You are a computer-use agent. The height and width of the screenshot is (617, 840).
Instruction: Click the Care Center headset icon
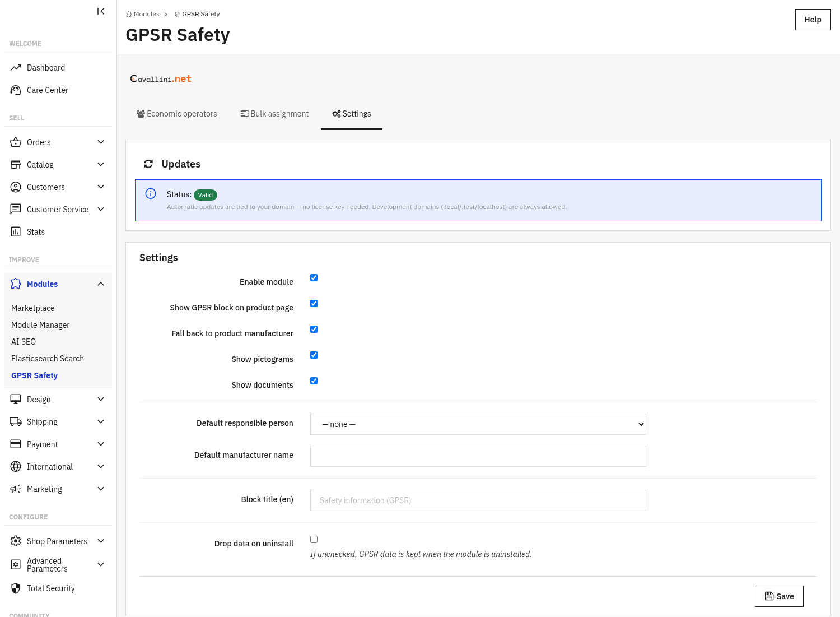16,90
